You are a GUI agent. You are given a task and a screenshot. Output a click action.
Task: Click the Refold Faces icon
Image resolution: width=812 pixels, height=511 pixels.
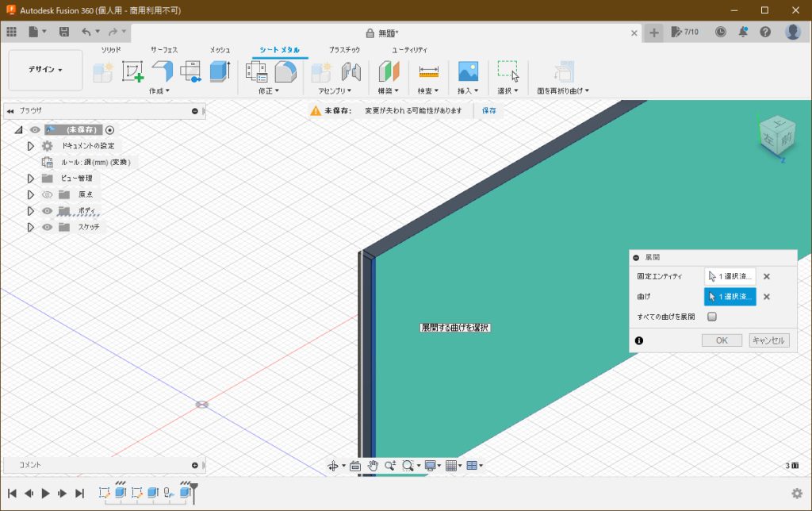[564, 71]
